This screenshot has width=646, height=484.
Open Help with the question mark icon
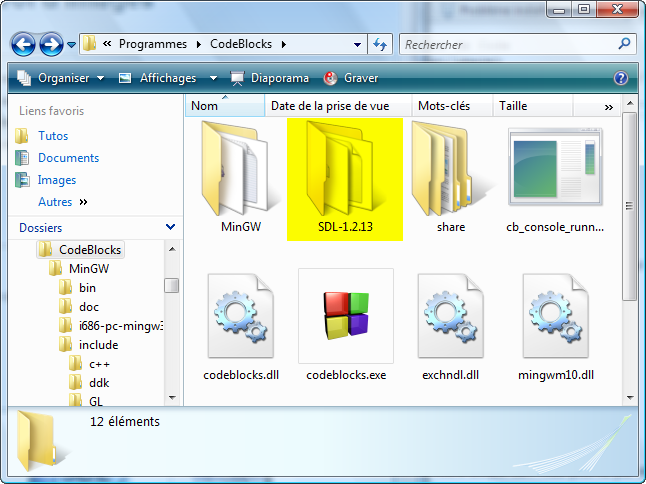(621, 78)
